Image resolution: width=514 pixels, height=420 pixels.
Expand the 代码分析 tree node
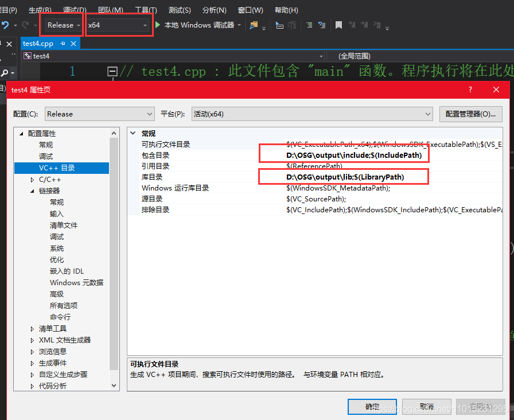coord(32,386)
